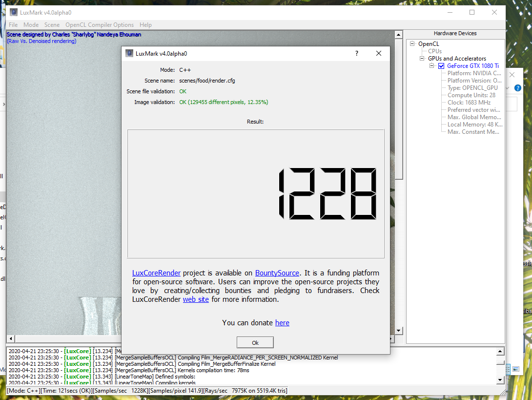The width and height of the screenshot is (532, 400).
Task: Follow the 'web site' link
Action: tap(196, 299)
